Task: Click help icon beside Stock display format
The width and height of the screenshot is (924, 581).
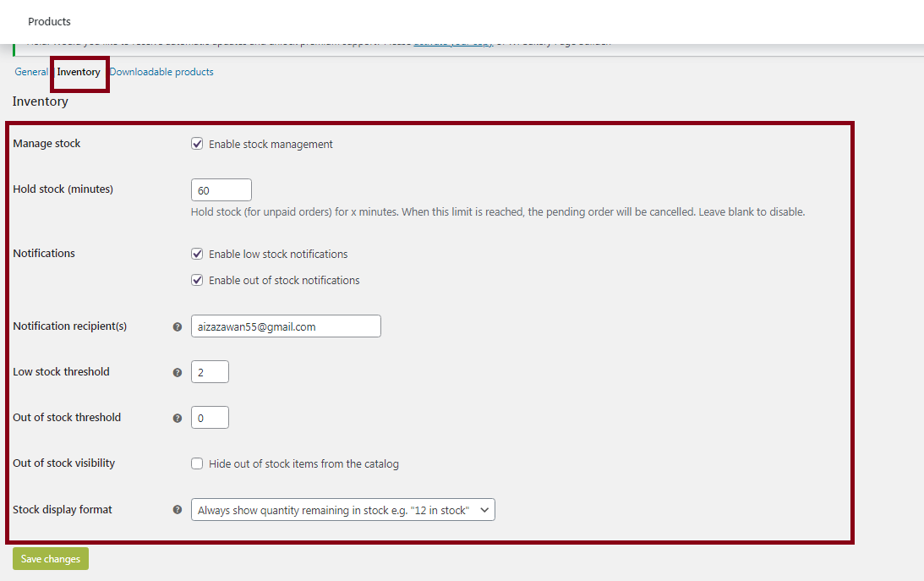Action: (x=178, y=510)
